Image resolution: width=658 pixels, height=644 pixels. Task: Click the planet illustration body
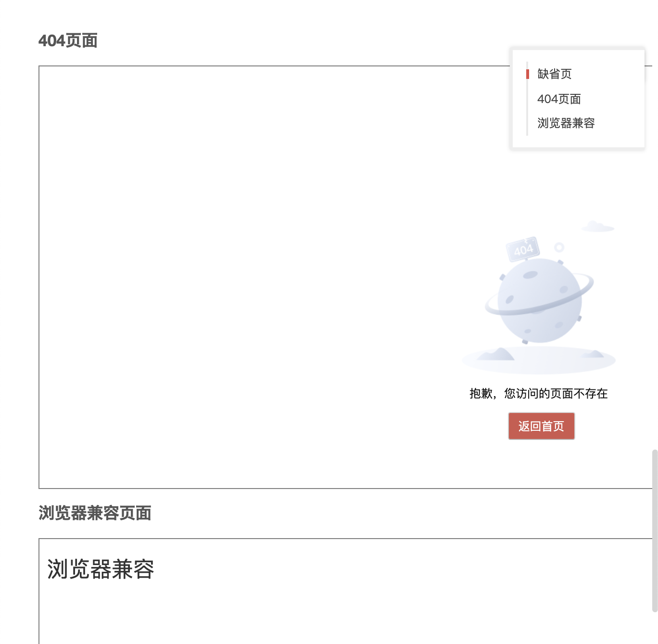[x=539, y=301]
